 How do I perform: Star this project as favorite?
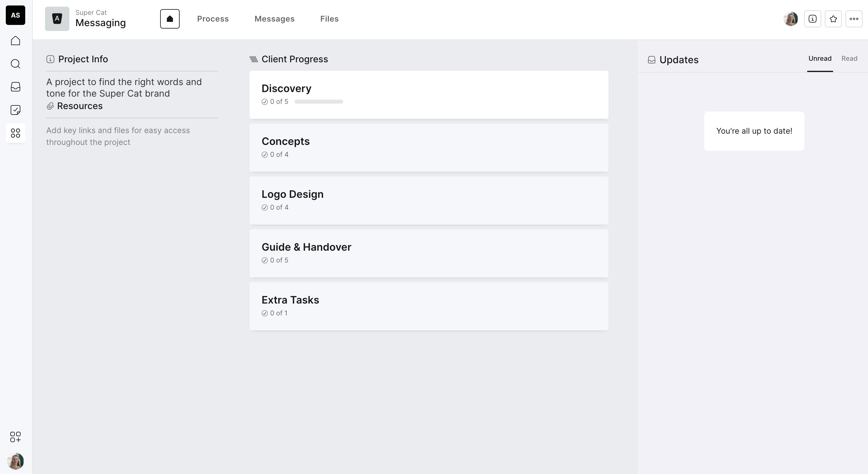(x=833, y=19)
